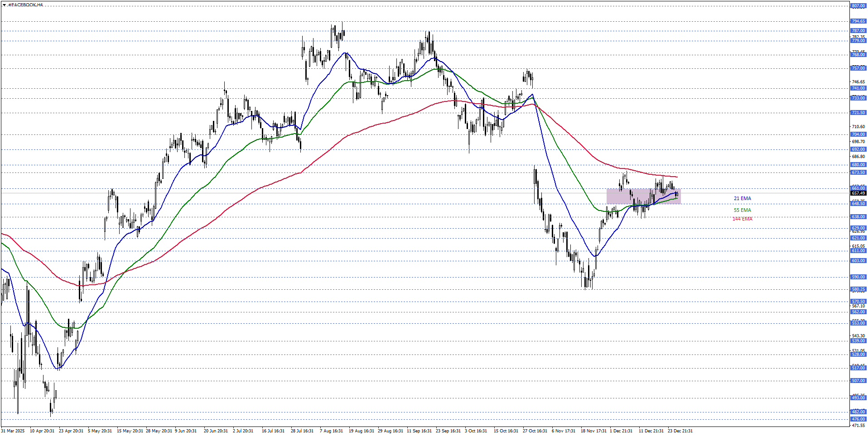The height and width of the screenshot is (436, 868).
Task: Click the current price tag 657.49
Action: click(x=858, y=193)
